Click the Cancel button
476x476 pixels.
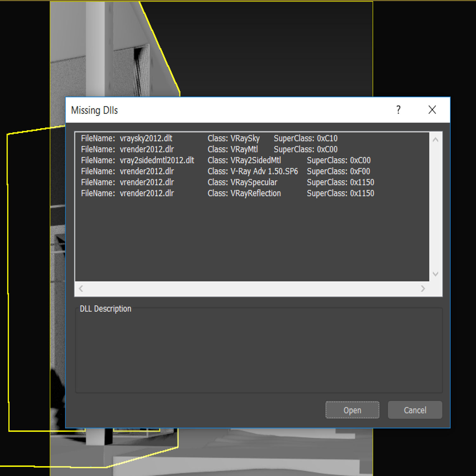click(x=415, y=410)
